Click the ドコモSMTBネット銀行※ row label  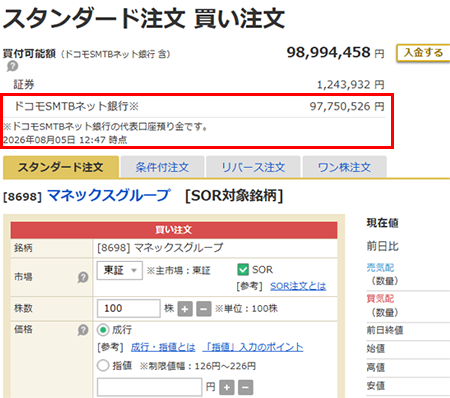coord(76,106)
